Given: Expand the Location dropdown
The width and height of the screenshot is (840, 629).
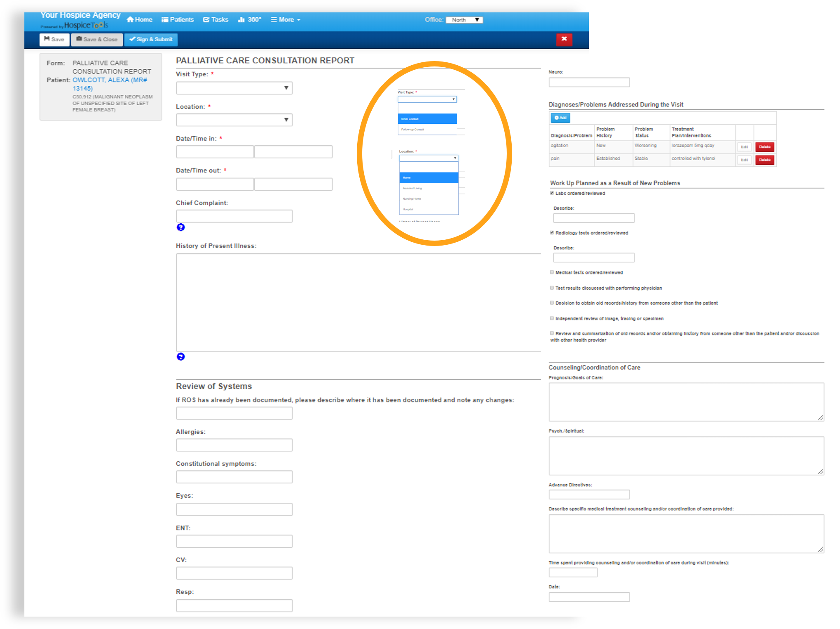Looking at the screenshot, I should coord(234,120).
